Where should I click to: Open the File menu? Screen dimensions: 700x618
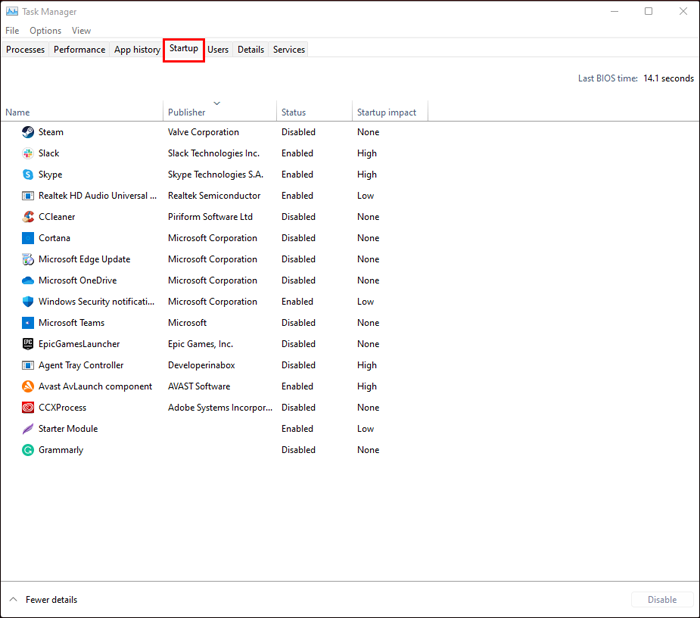coord(12,30)
